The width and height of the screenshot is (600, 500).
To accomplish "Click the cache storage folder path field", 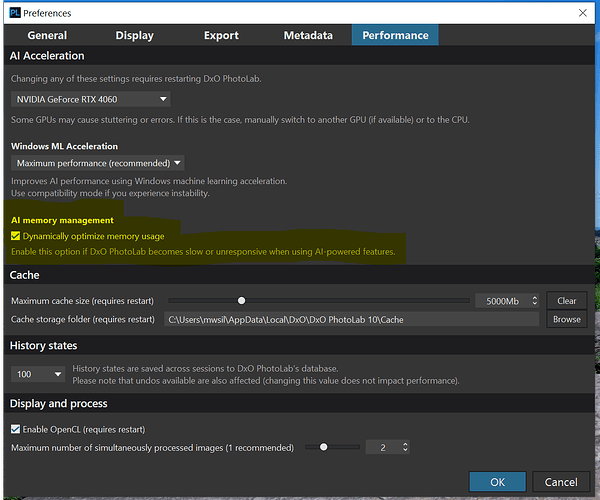I will (x=351, y=319).
